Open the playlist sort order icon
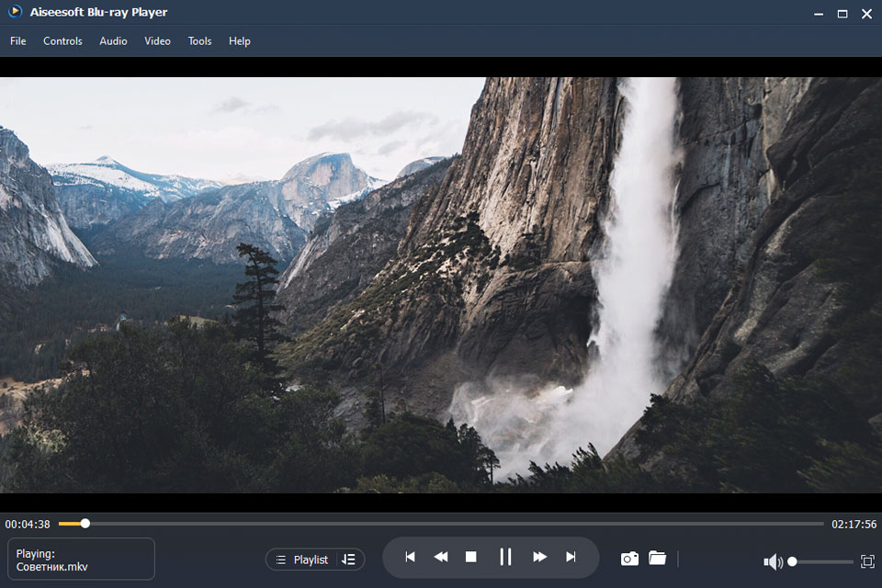Screen dimensions: 882x588 (x=349, y=559)
